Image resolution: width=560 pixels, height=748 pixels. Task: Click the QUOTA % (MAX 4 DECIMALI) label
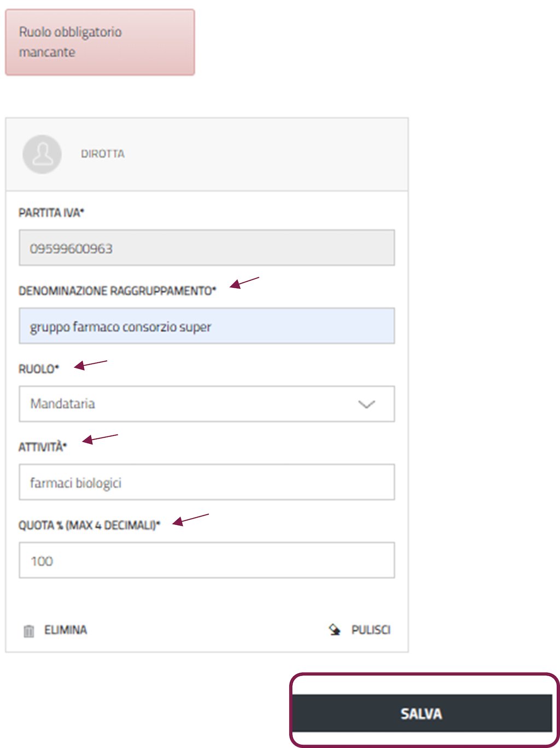pyautogui.click(x=89, y=526)
